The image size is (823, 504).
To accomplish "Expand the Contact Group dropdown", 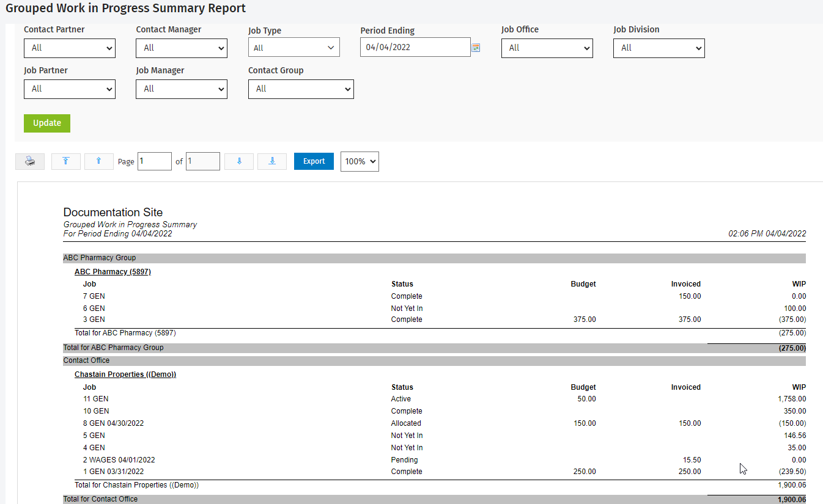I will coord(301,89).
